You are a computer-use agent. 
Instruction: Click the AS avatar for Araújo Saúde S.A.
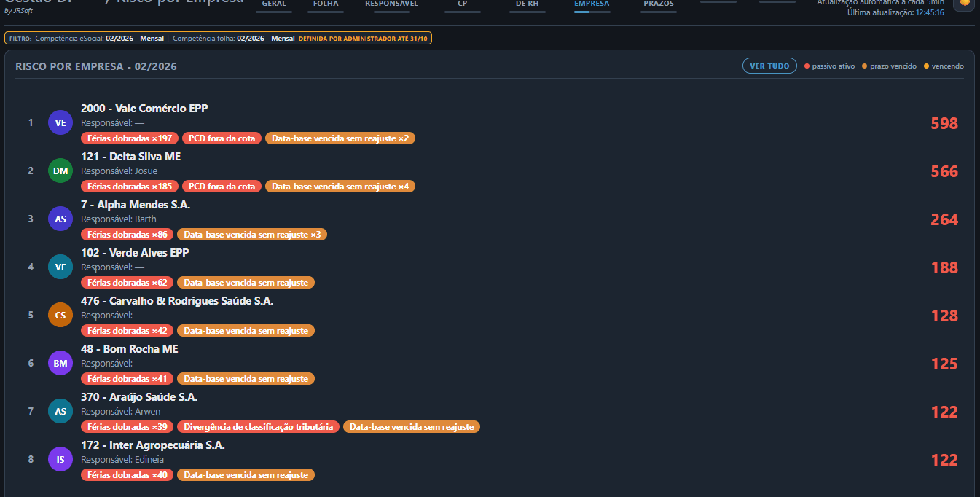point(60,411)
